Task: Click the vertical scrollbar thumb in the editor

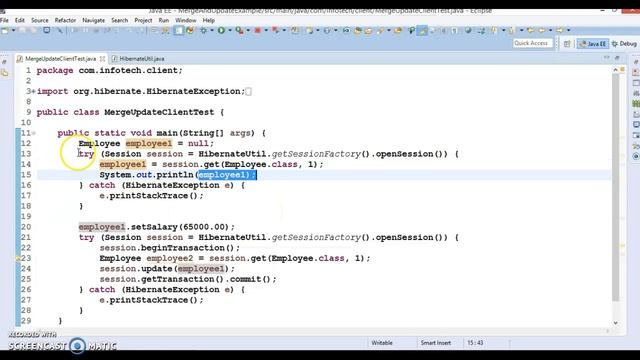Action: [x=616, y=188]
